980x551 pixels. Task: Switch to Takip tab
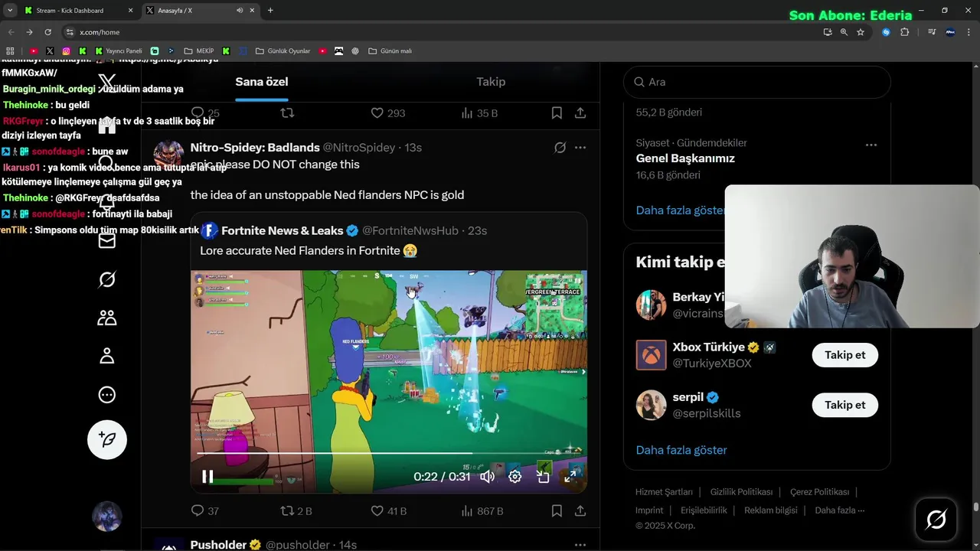(491, 82)
